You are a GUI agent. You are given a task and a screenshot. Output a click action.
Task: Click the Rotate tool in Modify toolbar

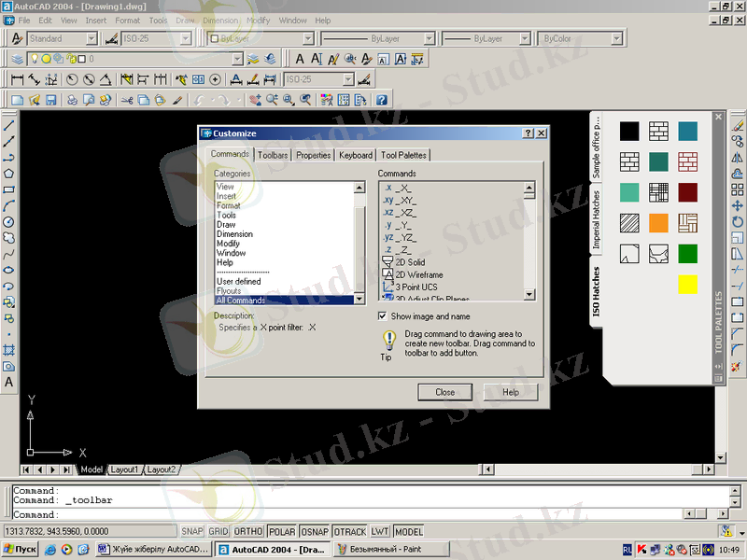[x=738, y=221]
